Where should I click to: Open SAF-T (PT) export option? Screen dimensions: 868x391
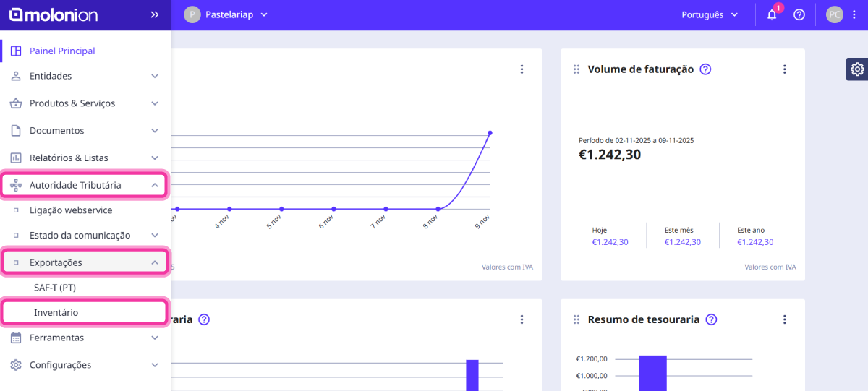coord(55,287)
